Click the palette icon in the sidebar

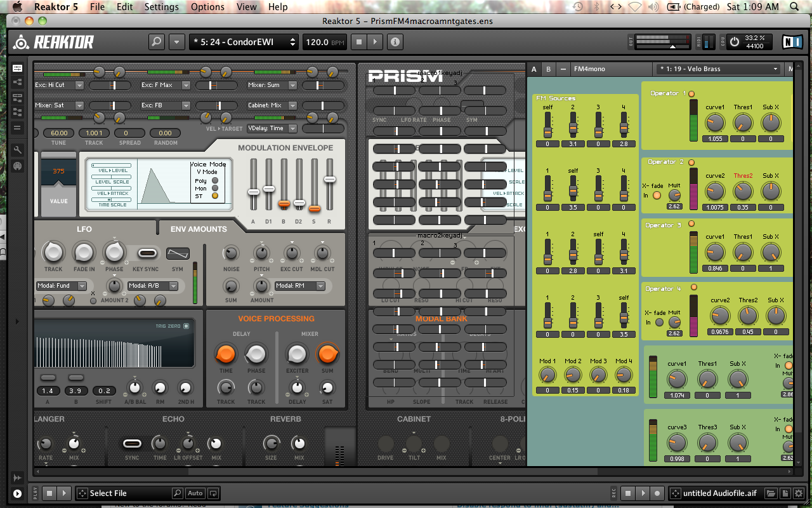click(18, 166)
